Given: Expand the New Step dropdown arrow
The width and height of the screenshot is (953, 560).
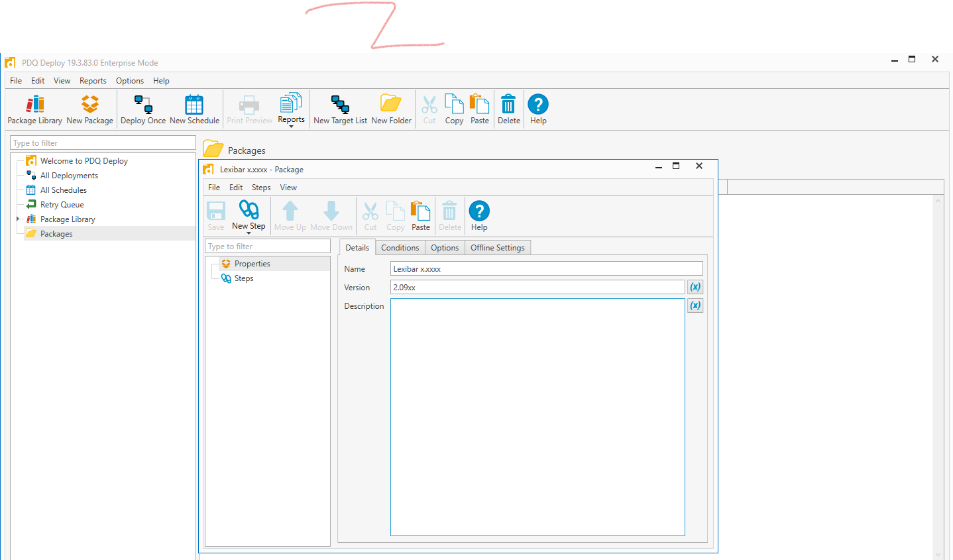Looking at the screenshot, I should [249, 233].
